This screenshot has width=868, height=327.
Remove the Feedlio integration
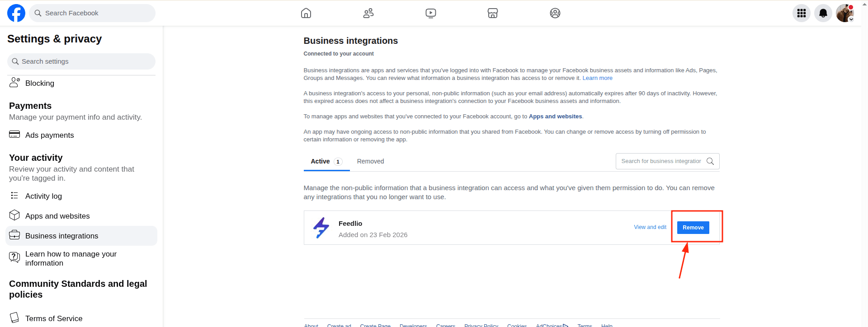[x=693, y=228]
